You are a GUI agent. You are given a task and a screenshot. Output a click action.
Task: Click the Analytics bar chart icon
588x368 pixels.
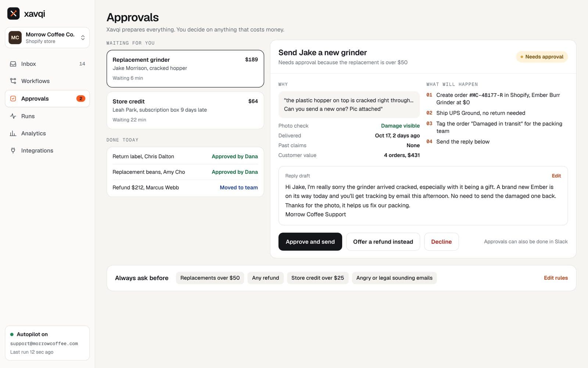coord(13,133)
